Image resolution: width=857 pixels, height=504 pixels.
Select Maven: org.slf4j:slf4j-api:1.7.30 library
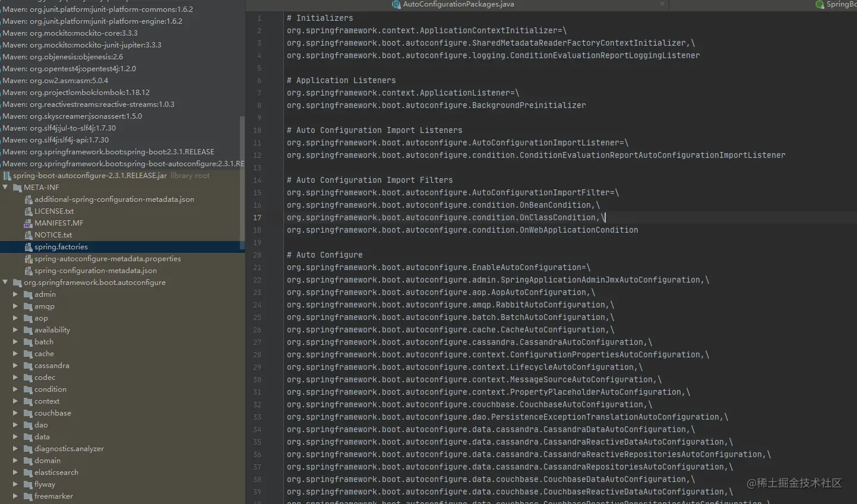point(56,140)
